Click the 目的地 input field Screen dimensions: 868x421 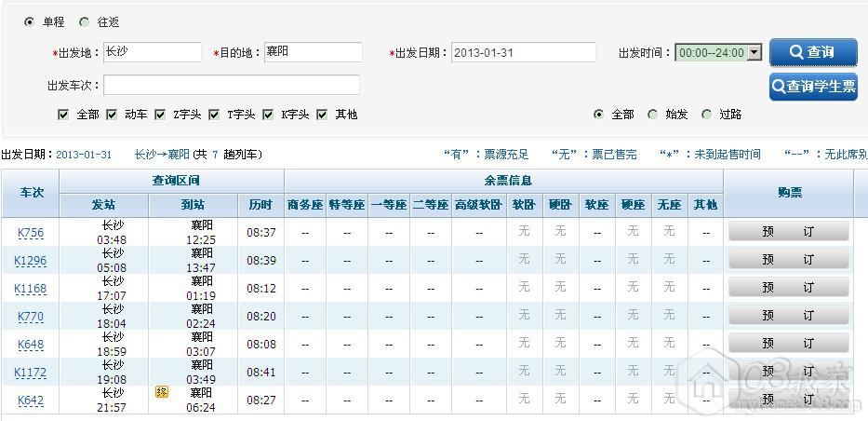pos(313,52)
